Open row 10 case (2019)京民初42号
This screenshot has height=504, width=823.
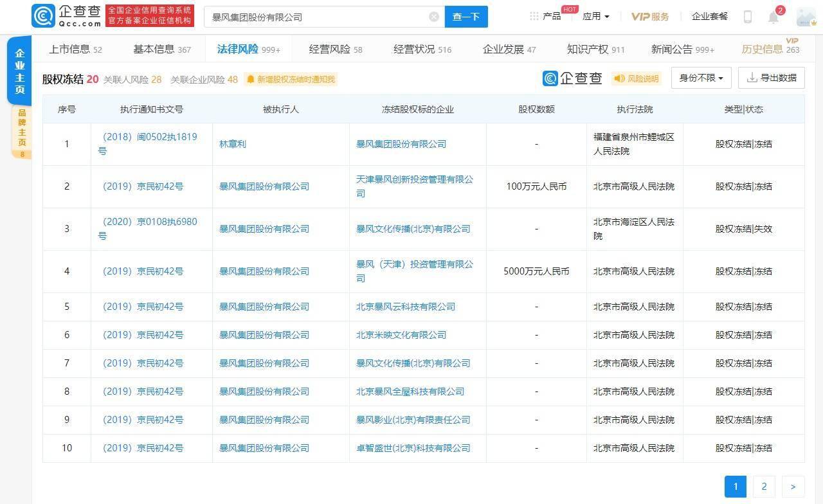pos(143,448)
